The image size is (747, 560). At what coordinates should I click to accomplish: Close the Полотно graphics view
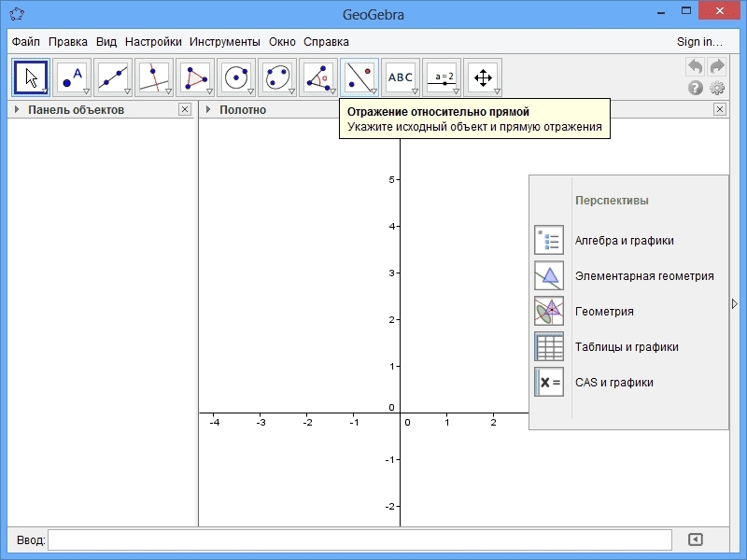click(x=720, y=109)
